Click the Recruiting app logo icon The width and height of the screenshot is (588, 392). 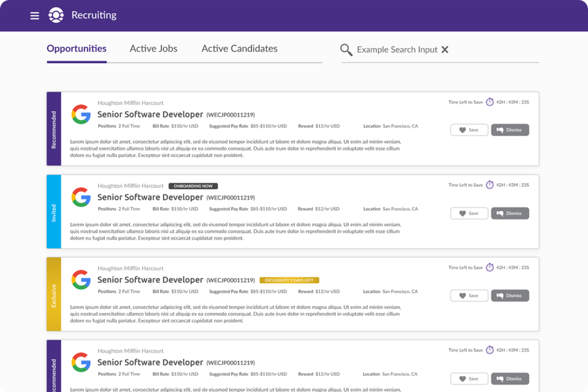[56, 16]
